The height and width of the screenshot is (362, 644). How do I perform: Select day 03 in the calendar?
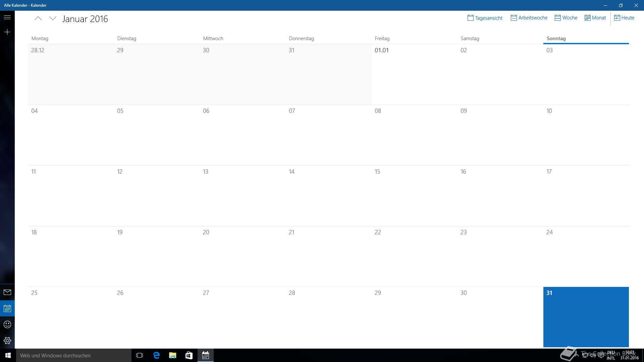tap(586, 74)
